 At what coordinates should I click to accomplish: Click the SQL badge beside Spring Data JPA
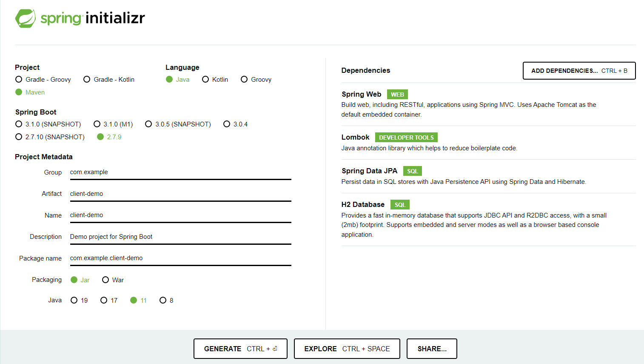coord(412,171)
